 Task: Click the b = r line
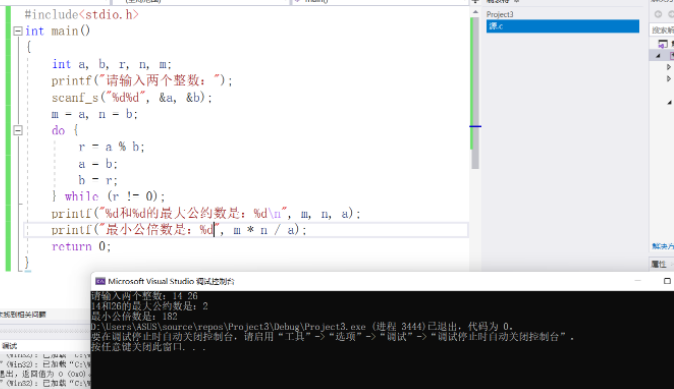(x=98, y=180)
